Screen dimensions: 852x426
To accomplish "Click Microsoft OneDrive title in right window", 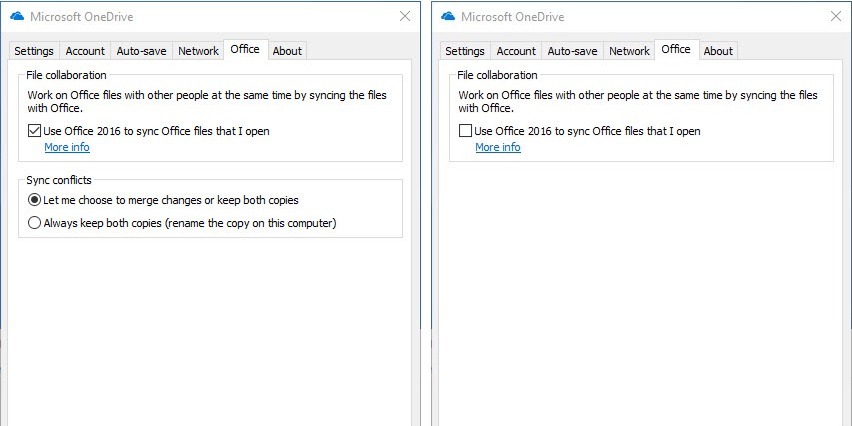I will click(512, 17).
